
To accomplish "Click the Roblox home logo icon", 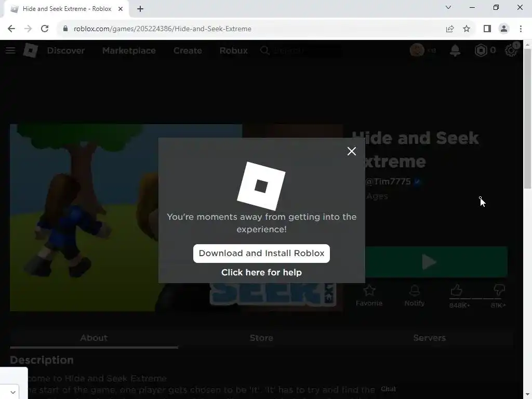I will (31, 50).
